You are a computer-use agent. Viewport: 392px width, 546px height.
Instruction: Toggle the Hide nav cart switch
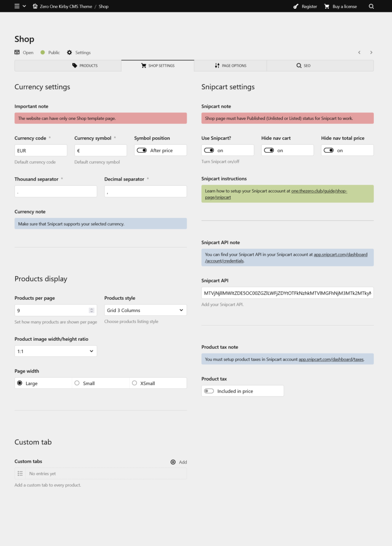[269, 150]
